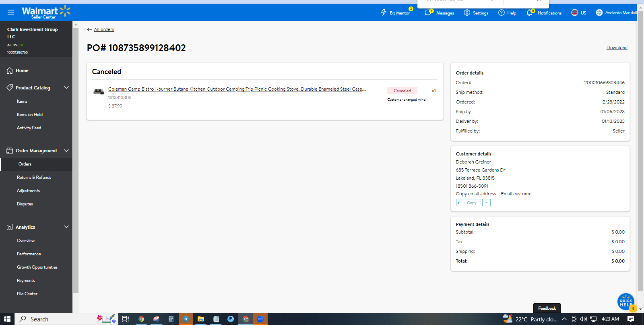644x325 pixels.
Task: Click the page vertical scrollbar
Action: coord(641,151)
